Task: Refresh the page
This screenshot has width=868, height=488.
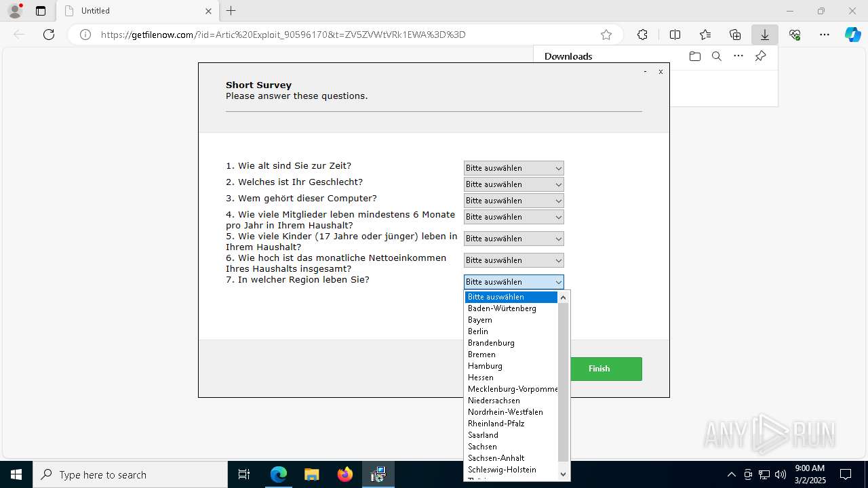Action: 49,35
